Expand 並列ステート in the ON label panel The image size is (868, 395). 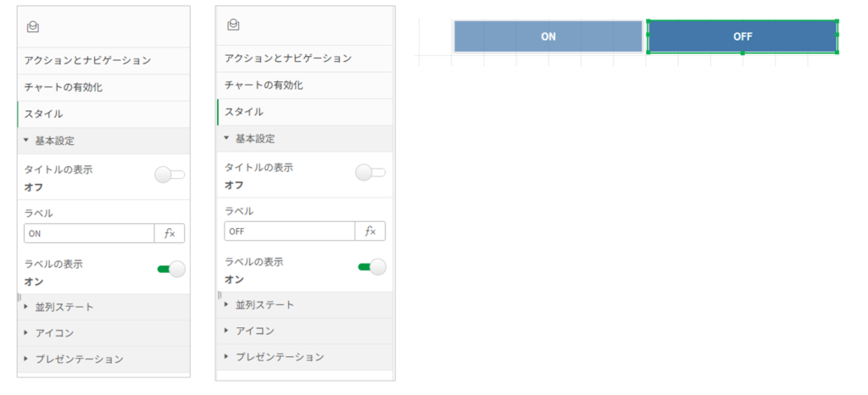tap(64, 307)
